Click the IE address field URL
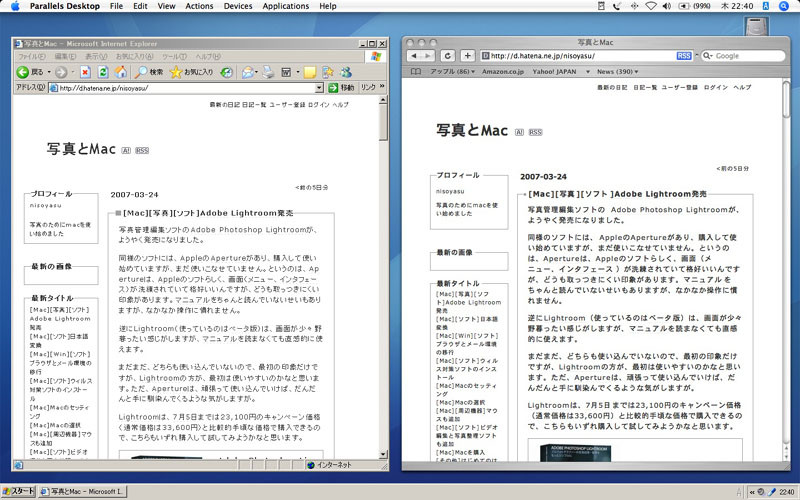 [186, 88]
